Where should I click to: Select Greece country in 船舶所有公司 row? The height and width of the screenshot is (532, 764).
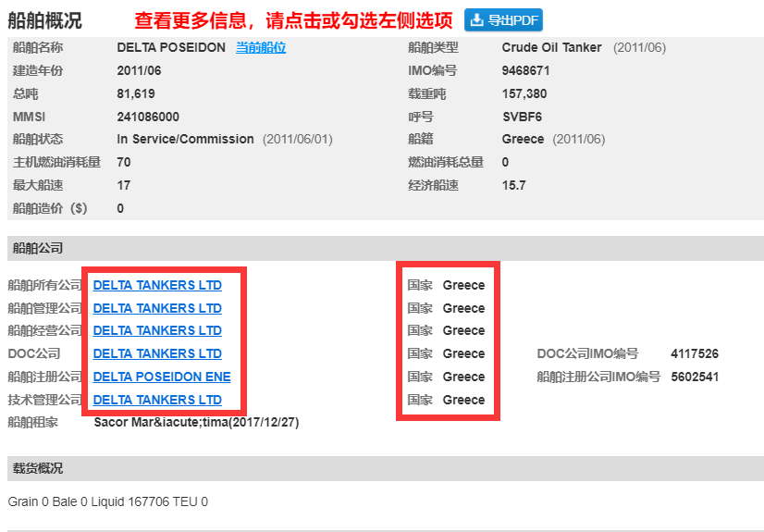point(463,285)
